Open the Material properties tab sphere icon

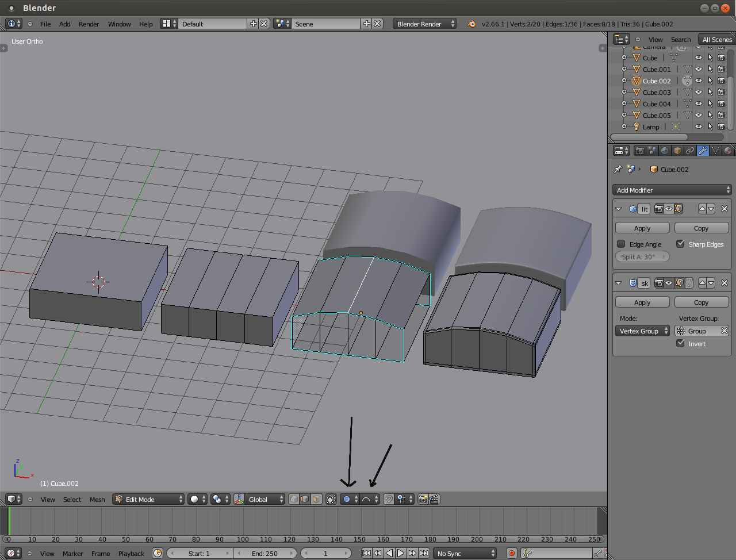click(x=728, y=151)
